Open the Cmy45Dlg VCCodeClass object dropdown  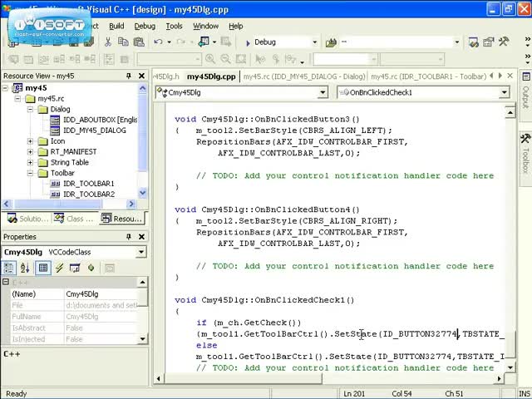click(x=141, y=252)
